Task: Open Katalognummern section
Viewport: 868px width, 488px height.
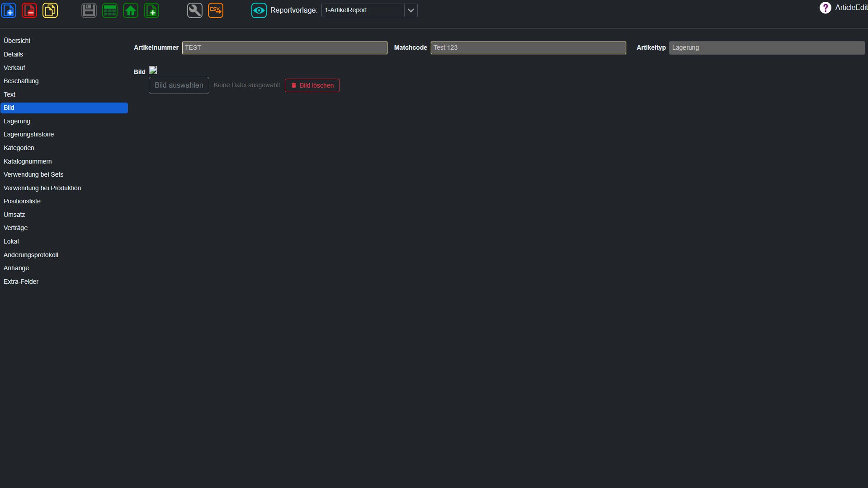Action: (x=64, y=161)
